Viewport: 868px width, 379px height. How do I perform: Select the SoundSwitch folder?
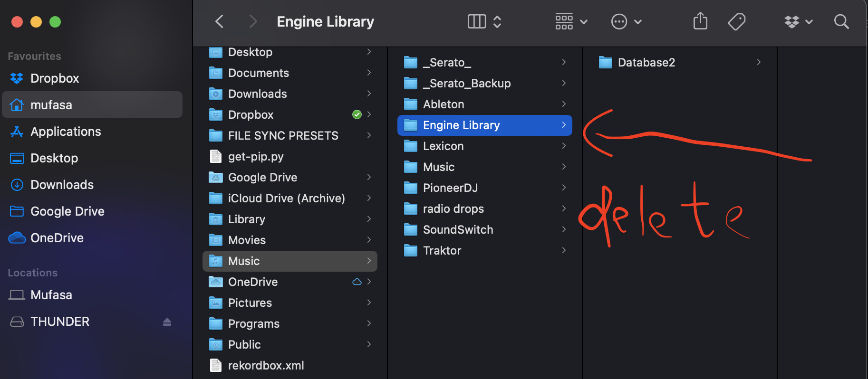485,230
